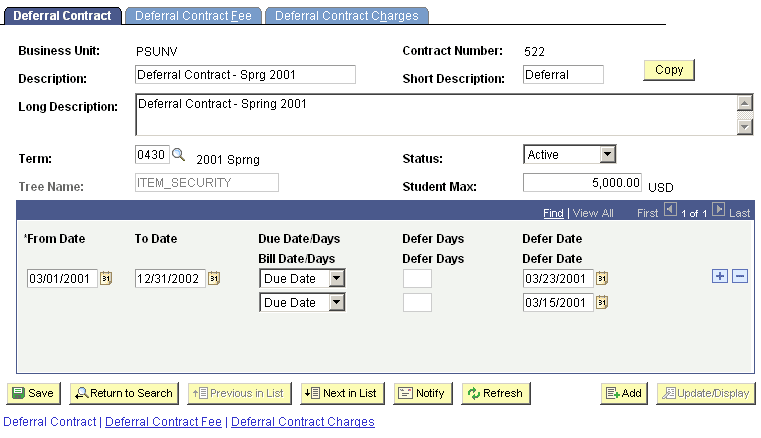Open calendar for Defer Date 03/23/2001

(x=602, y=278)
